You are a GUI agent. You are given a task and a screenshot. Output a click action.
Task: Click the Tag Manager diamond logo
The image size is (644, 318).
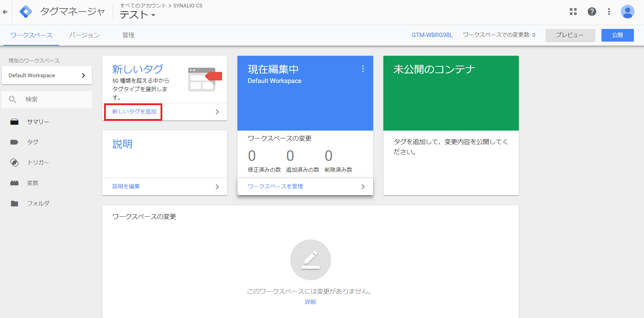coord(26,12)
